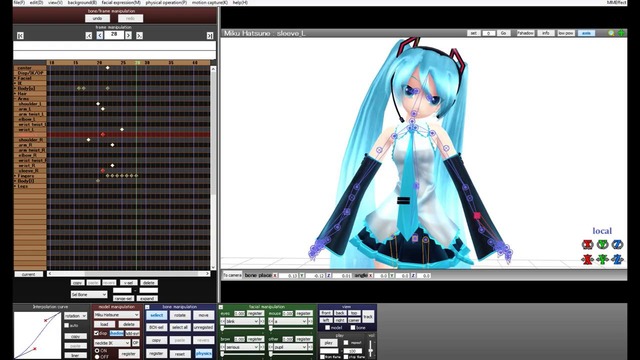Adjust the eyes morph slider
The width and height of the screenshot is (640, 360).
[242, 328]
